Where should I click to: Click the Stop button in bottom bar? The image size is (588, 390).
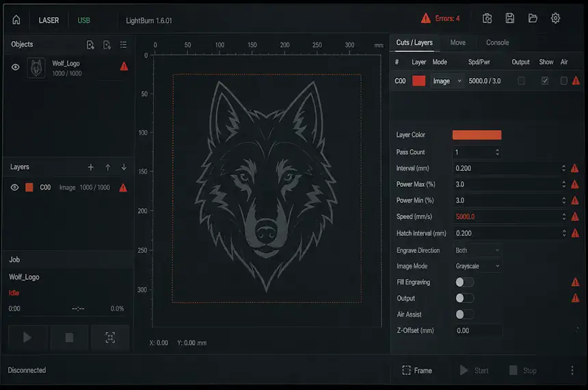point(523,370)
